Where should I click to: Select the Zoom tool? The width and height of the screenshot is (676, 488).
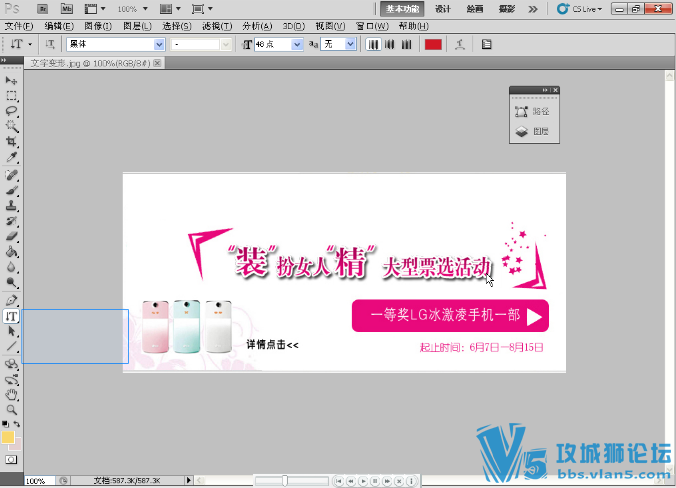click(11, 410)
